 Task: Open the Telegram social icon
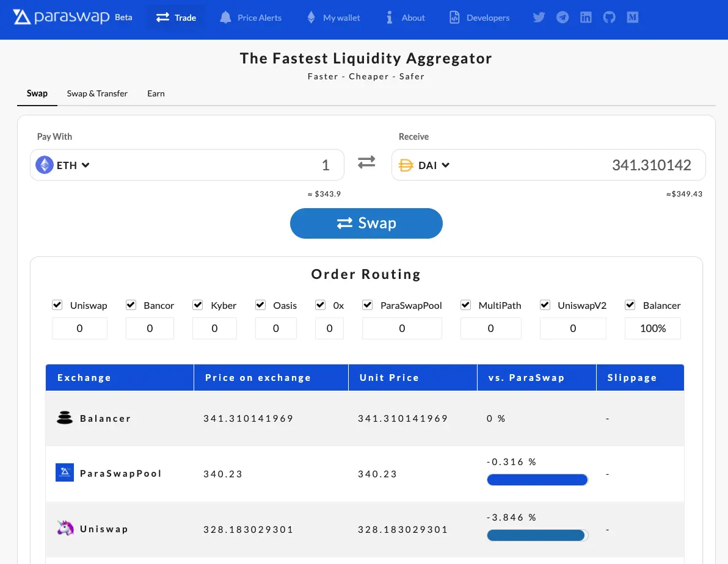tap(562, 18)
